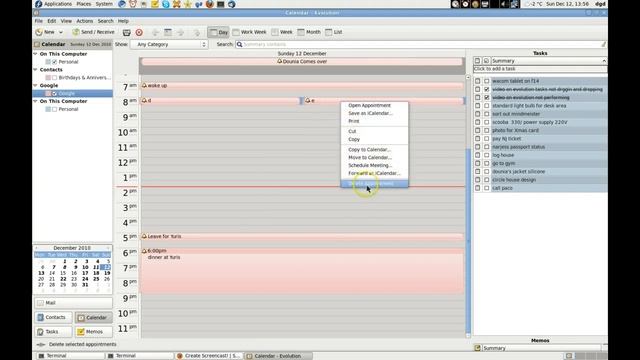Click the volume icon in system tray

click(504, 4)
